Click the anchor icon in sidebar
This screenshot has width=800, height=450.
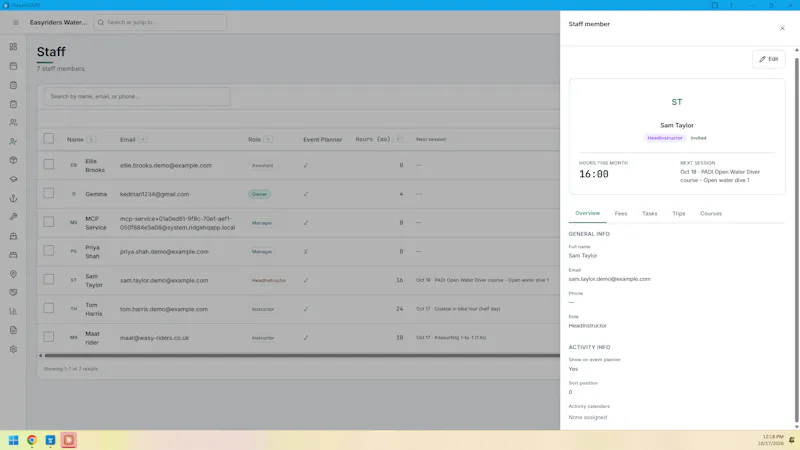(x=13, y=198)
